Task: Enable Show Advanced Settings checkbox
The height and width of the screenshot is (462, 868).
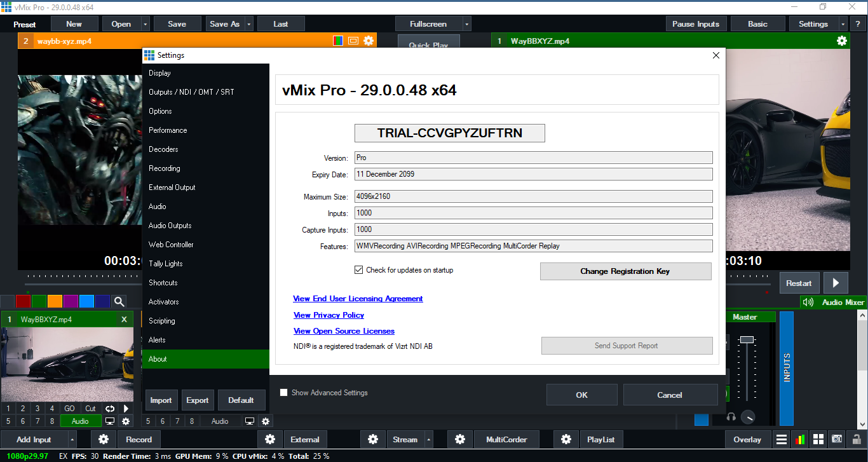Action: [284, 393]
